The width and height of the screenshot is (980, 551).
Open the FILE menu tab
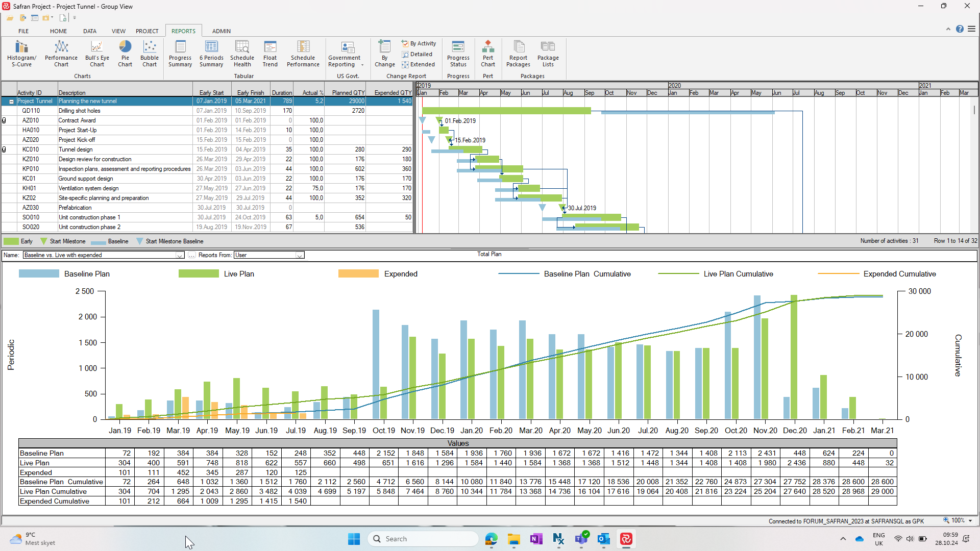[x=23, y=31]
